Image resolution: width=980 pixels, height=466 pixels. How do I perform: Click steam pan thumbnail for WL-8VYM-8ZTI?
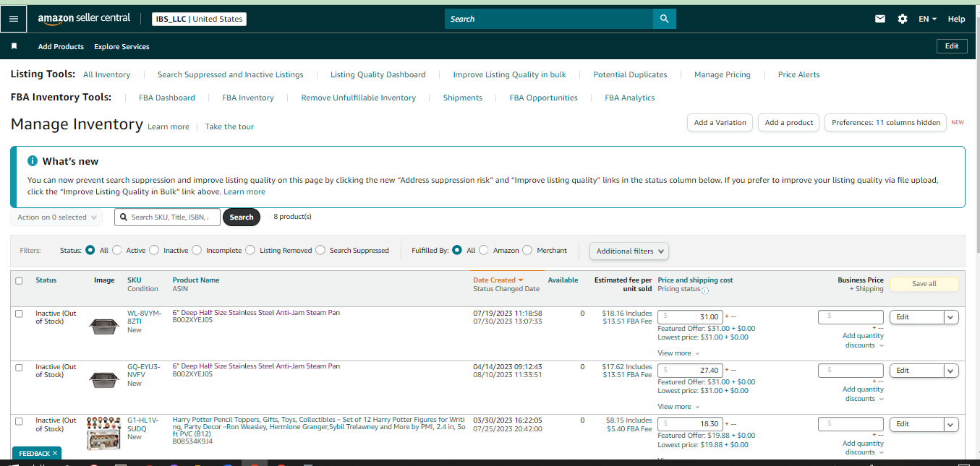tap(103, 327)
